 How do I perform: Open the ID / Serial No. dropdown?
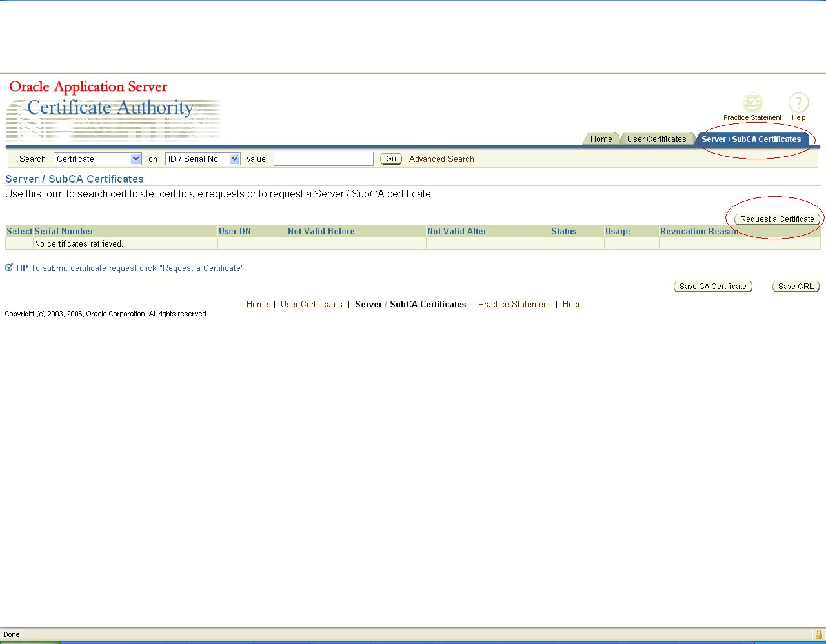(203, 159)
